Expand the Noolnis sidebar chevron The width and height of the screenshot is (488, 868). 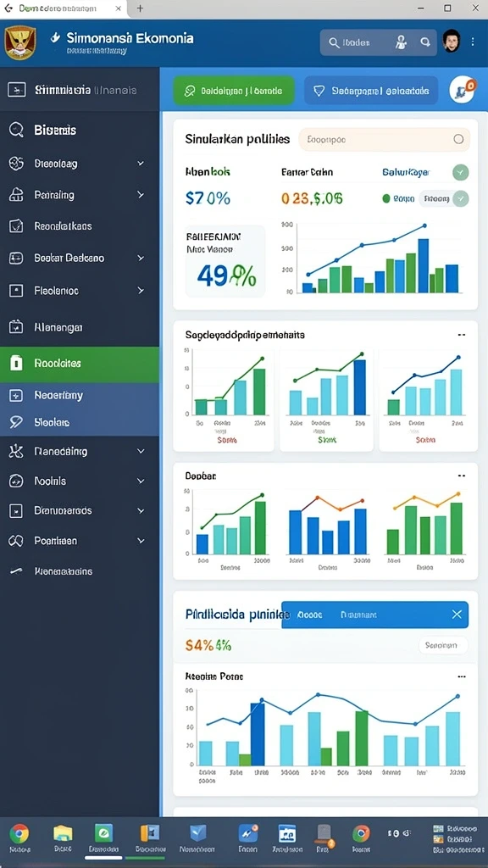pos(141,481)
